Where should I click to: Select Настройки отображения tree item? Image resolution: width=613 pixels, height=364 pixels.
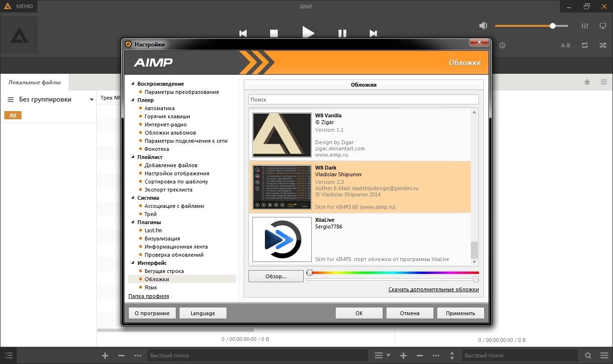pyautogui.click(x=177, y=173)
